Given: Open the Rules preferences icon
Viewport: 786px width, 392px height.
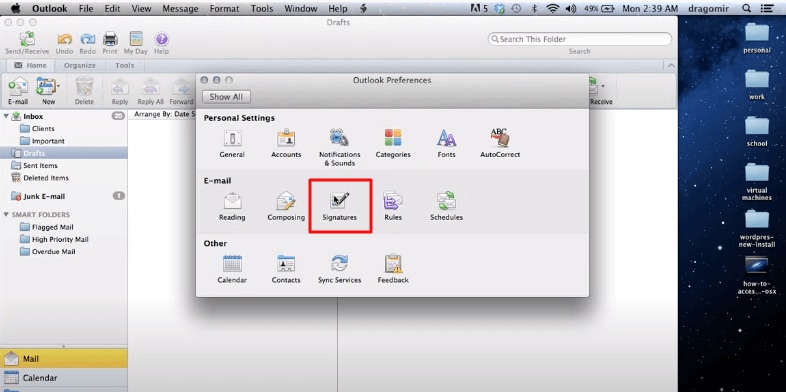Looking at the screenshot, I should [x=393, y=206].
